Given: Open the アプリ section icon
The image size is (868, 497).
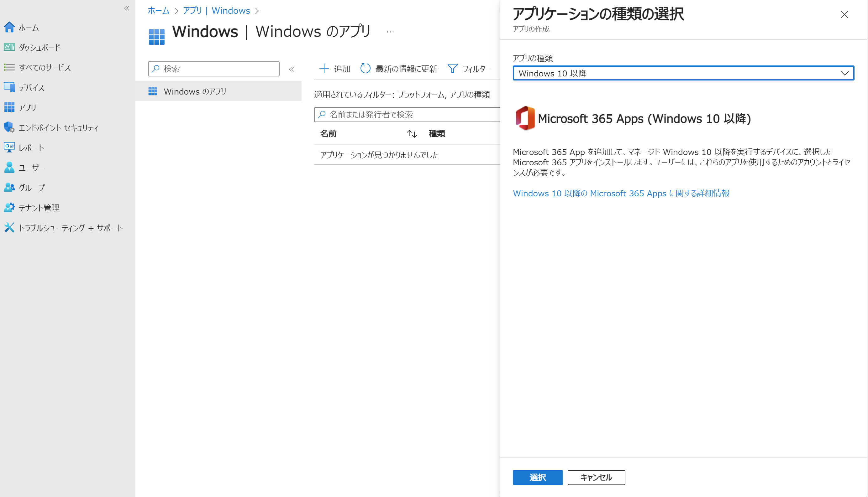Looking at the screenshot, I should tap(9, 107).
